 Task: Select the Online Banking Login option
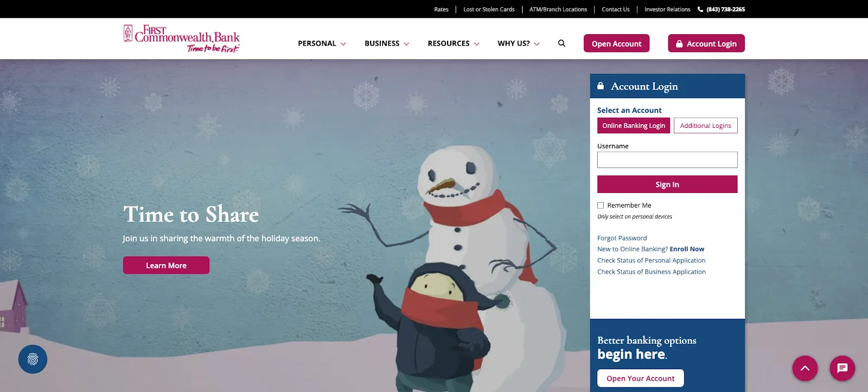pyautogui.click(x=634, y=125)
